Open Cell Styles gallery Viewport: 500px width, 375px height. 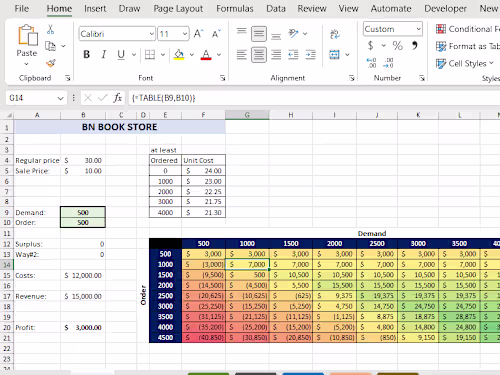464,63
